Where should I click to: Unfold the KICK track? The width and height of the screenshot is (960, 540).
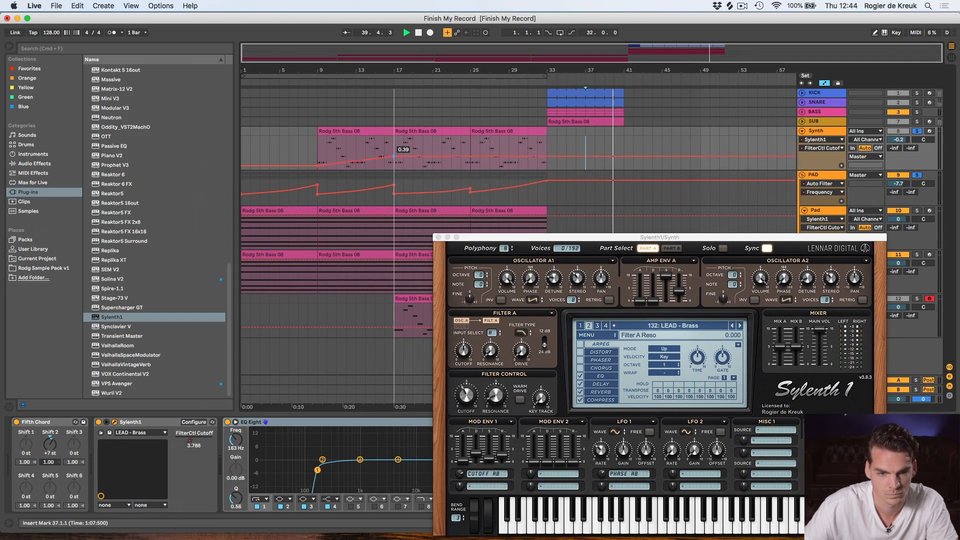pos(802,93)
